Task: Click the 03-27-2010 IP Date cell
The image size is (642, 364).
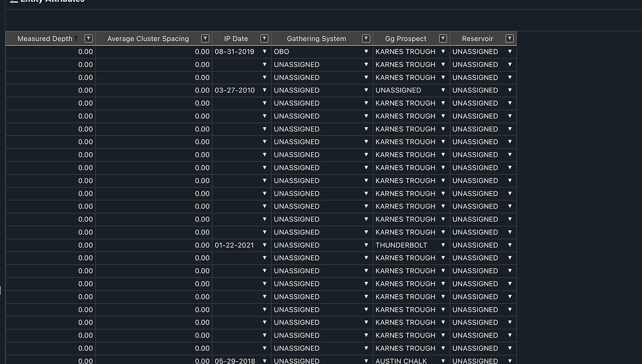Action: click(235, 90)
